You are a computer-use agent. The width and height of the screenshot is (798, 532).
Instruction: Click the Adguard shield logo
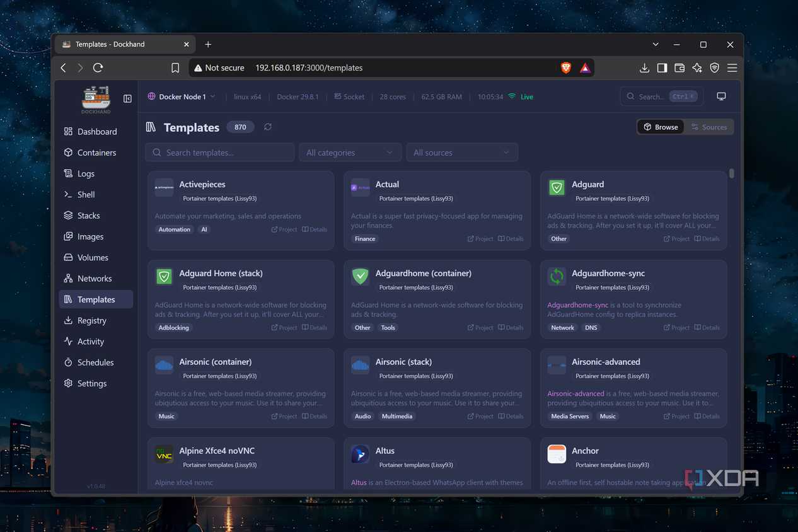557,188
